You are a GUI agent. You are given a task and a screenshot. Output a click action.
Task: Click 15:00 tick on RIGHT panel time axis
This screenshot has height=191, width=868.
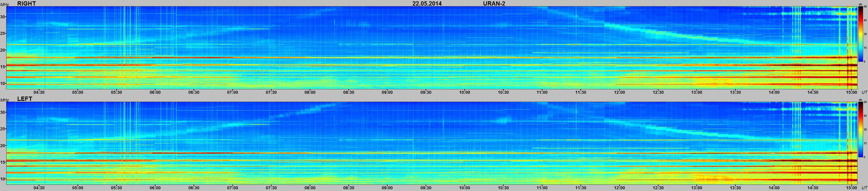pyautogui.click(x=851, y=92)
